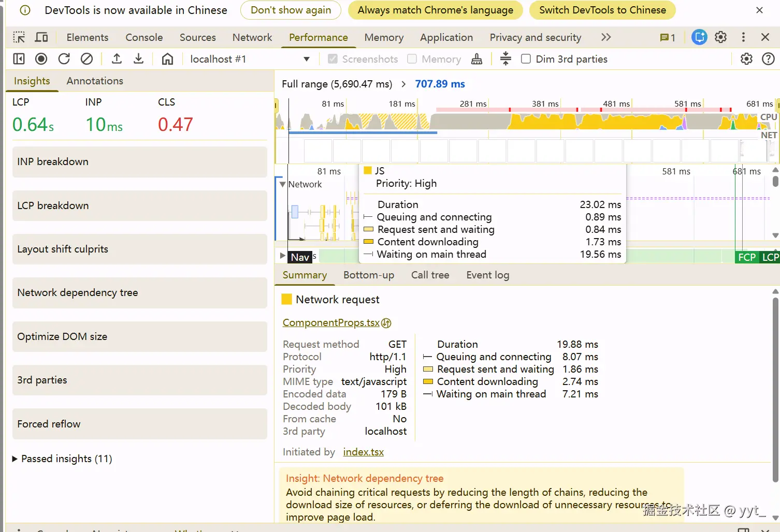Open capture settings gear in Performance toolbar
Viewport: 780px width, 532px height.
(746, 59)
